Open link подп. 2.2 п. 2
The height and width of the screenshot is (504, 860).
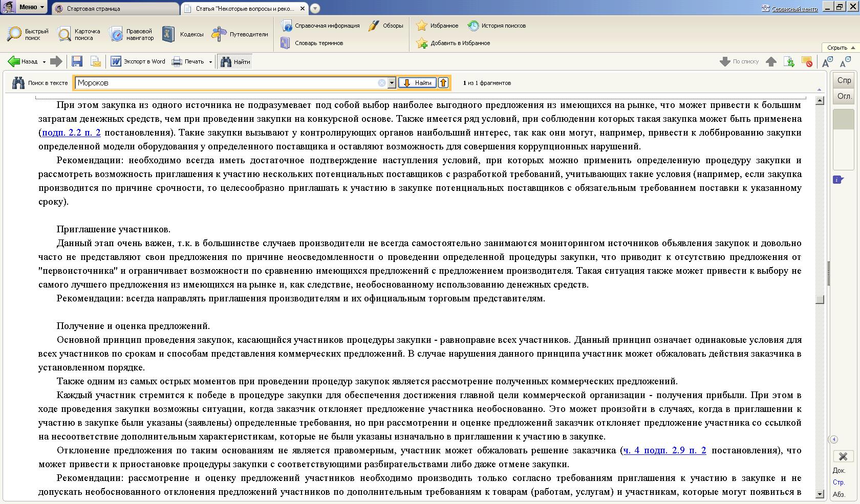pos(71,133)
